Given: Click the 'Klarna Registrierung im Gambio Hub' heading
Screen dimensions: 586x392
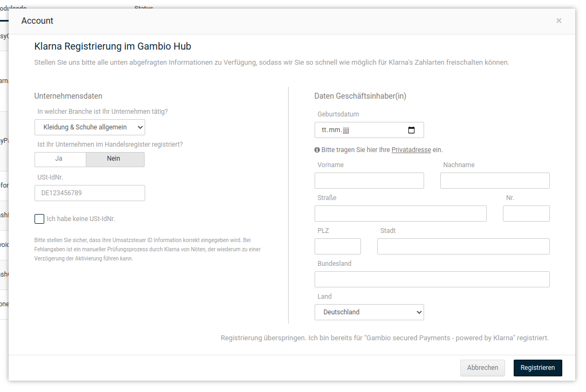Looking at the screenshot, I should tap(112, 46).
